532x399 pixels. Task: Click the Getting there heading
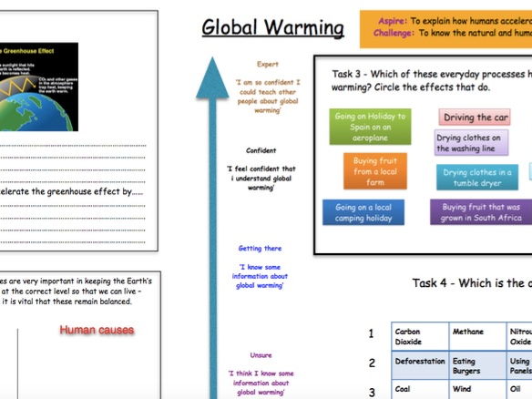[260, 249]
